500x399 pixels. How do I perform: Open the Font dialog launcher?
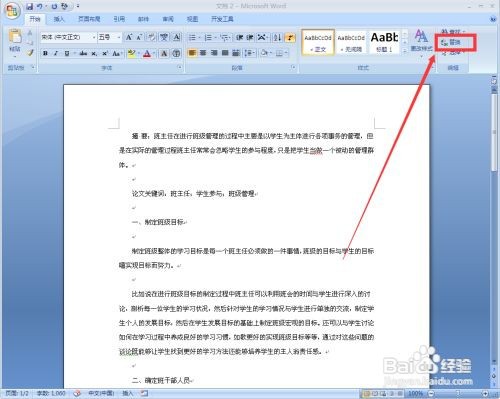(x=180, y=68)
